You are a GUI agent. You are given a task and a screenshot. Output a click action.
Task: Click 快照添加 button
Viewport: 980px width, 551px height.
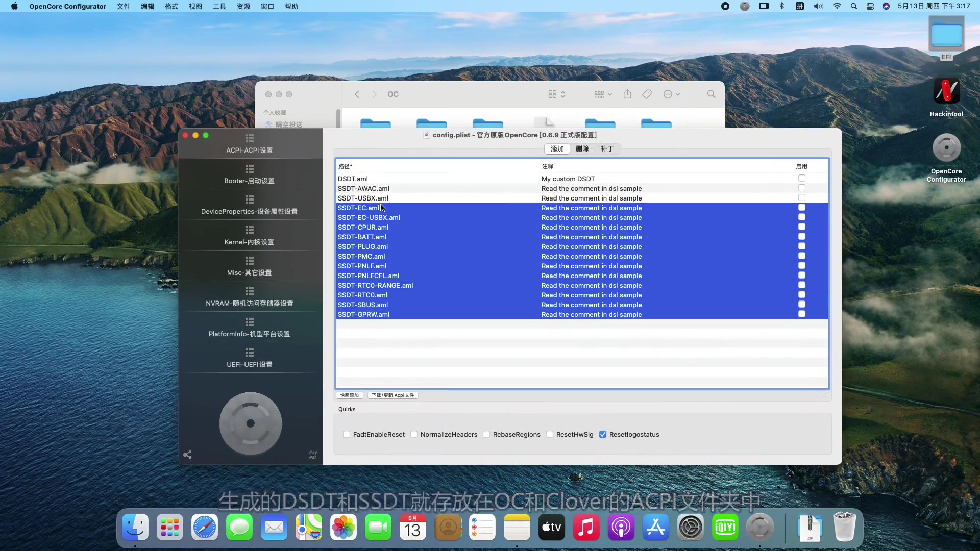pos(350,395)
